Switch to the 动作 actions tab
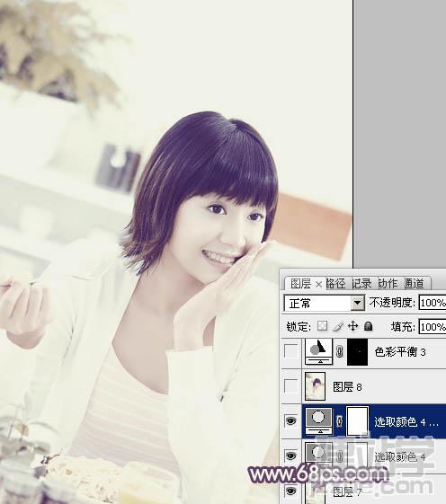The height and width of the screenshot is (504, 446). tap(388, 284)
